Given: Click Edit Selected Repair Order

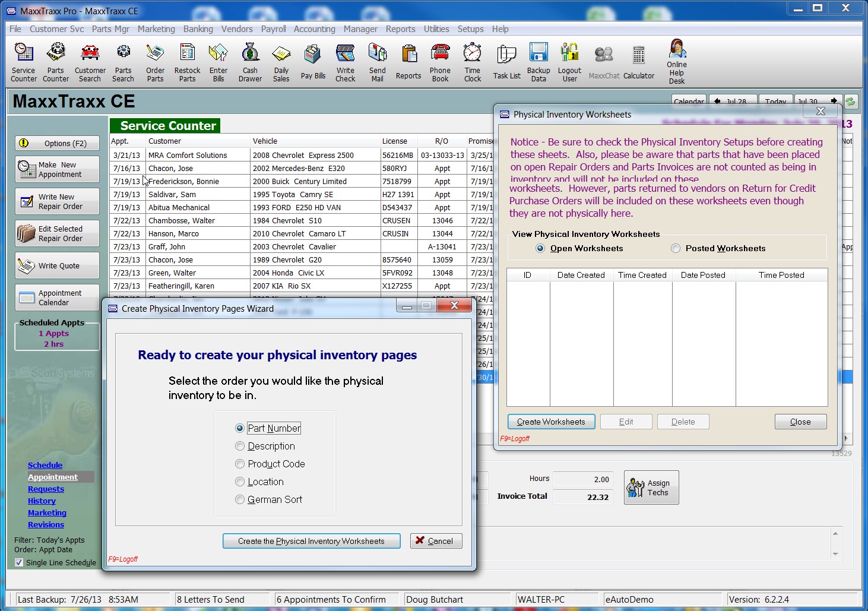Looking at the screenshot, I should pos(57,233).
